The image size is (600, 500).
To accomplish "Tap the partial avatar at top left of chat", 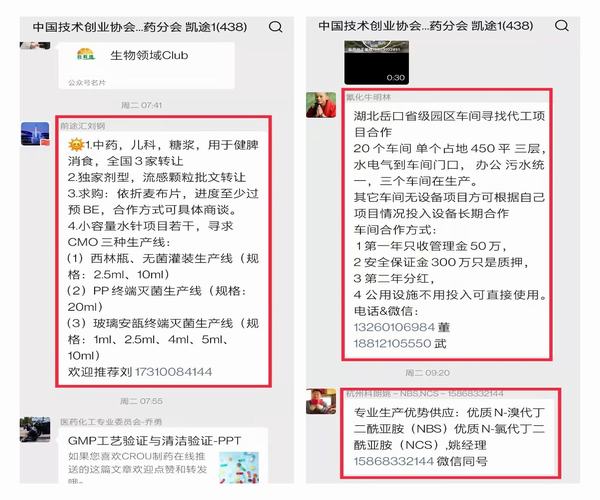I will pos(35,45).
